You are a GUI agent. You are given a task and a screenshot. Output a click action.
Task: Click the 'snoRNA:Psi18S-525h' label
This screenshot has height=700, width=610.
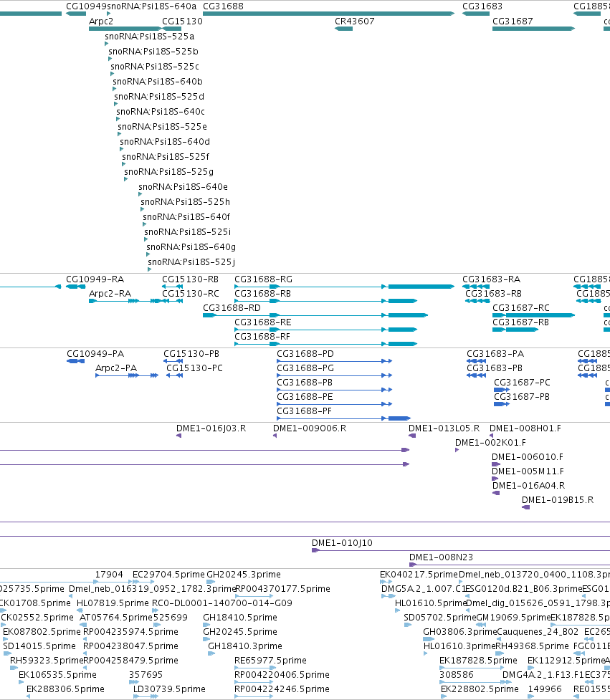point(186,202)
